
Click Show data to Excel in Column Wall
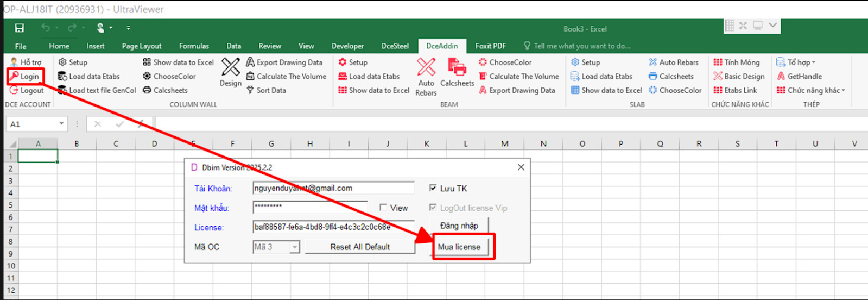point(178,62)
